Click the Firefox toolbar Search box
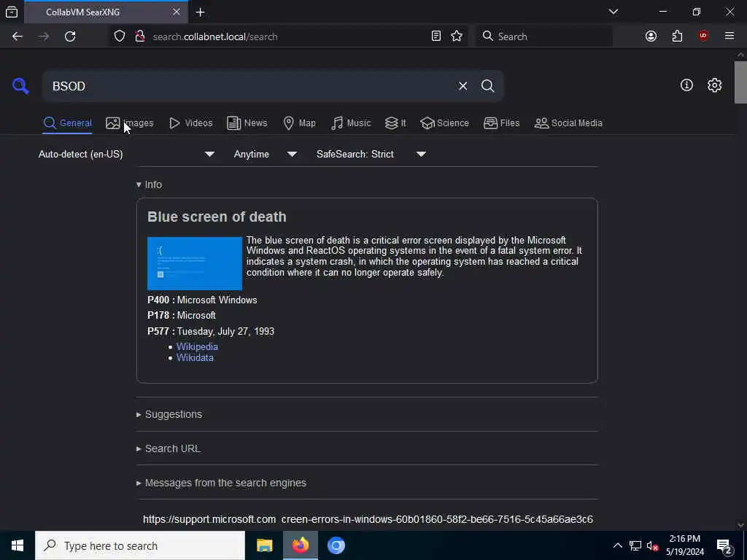Image resolution: width=747 pixels, height=560 pixels. coord(544,36)
